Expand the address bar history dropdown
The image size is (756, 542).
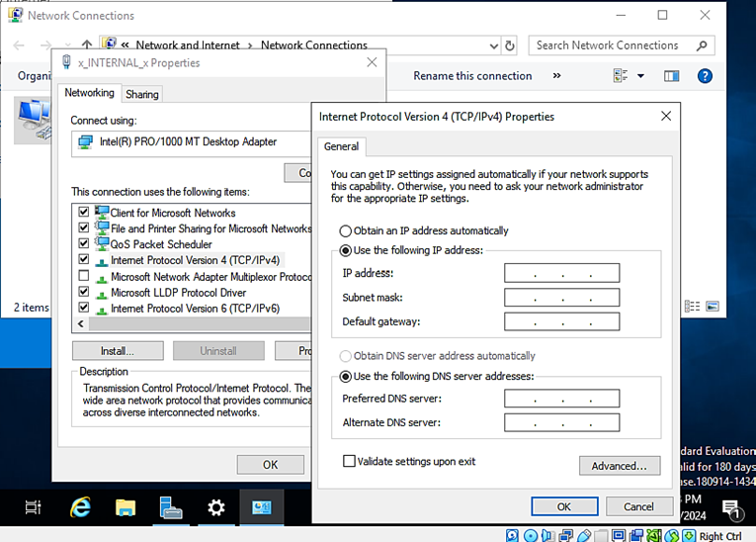(x=494, y=45)
